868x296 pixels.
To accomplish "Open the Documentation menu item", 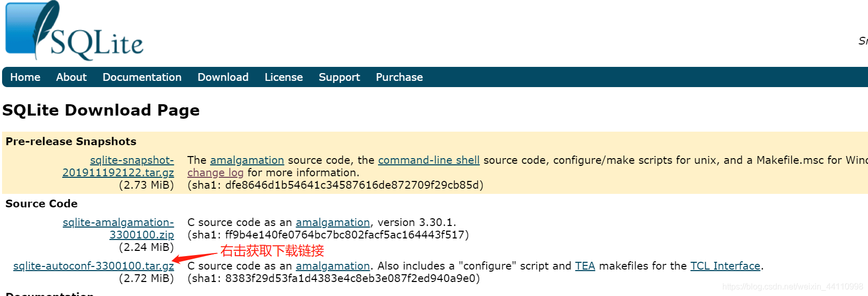I will click(142, 77).
